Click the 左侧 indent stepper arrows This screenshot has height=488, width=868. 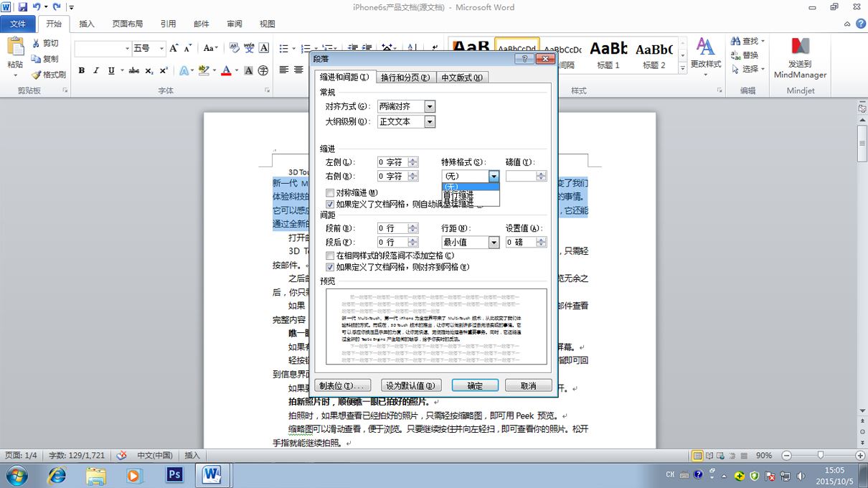[x=412, y=162]
